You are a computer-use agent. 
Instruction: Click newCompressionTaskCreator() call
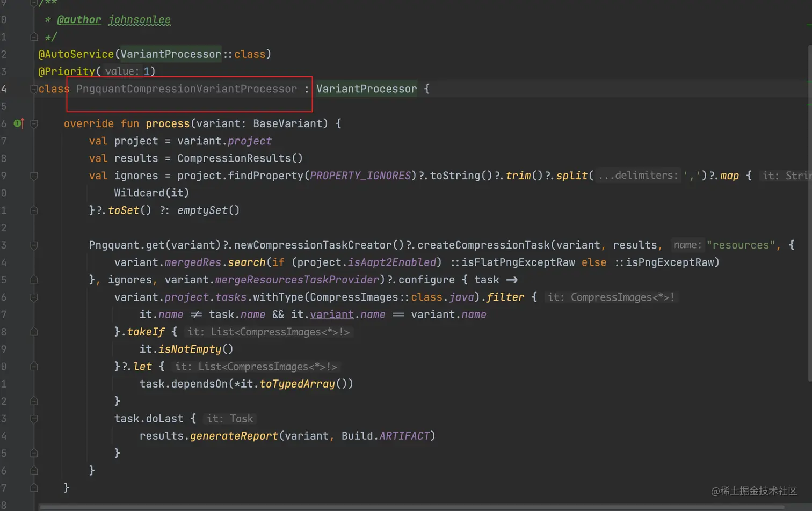pyautogui.click(x=319, y=245)
